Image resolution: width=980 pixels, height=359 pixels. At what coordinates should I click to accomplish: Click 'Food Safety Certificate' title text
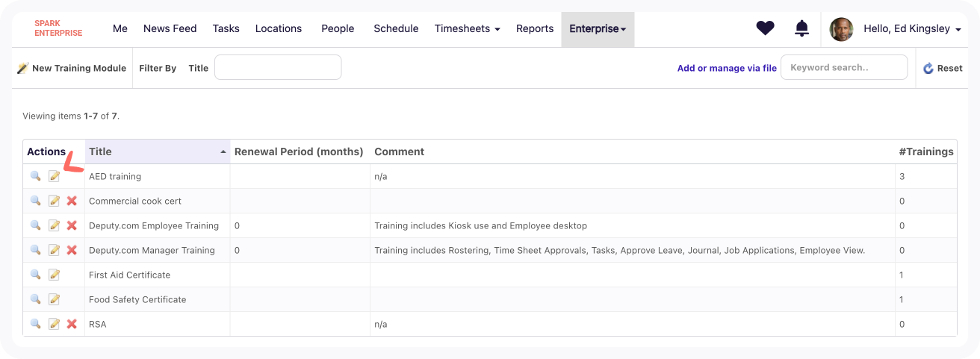tap(137, 299)
